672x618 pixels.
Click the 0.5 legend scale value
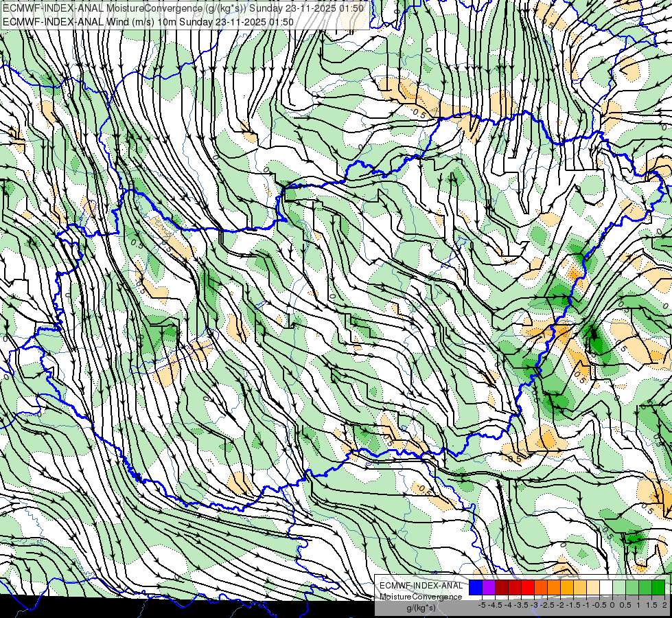point(625,605)
